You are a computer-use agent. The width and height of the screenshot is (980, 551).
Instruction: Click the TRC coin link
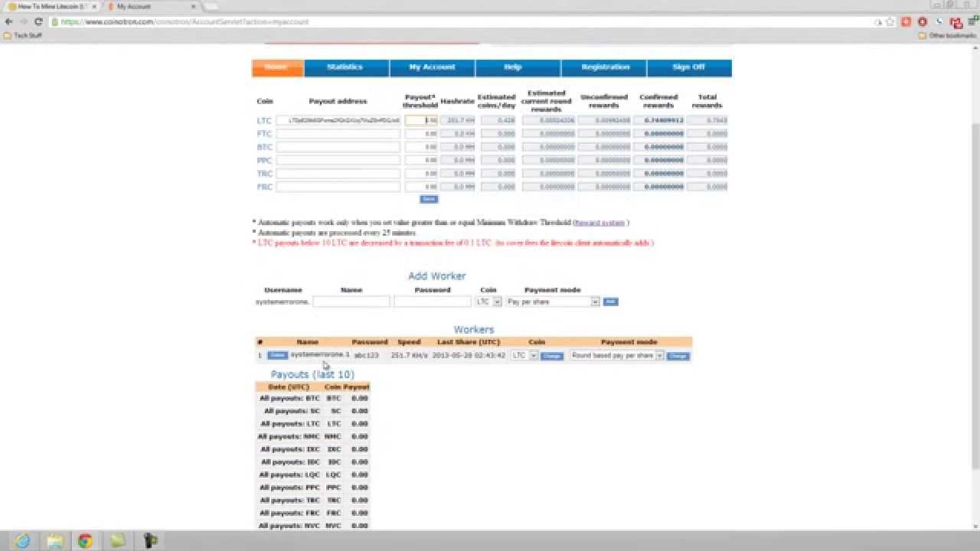click(x=264, y=174)
